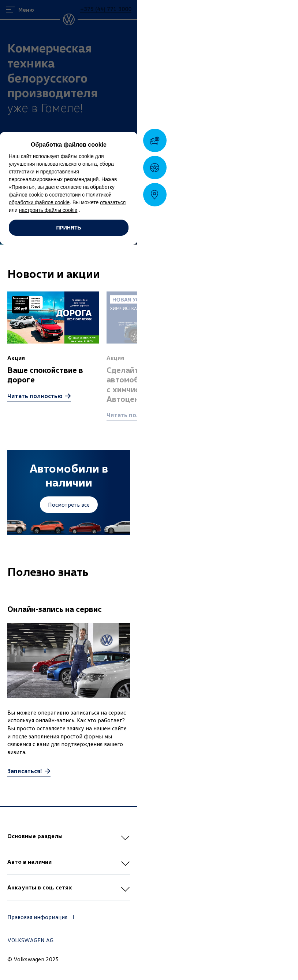Click arrow icon next to Записаться!
This screenshot has height=980, width=298.
(48, 771)
